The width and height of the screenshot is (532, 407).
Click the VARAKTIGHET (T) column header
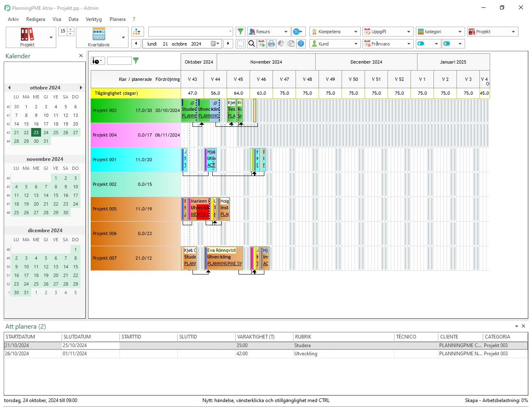click(264, 337)
